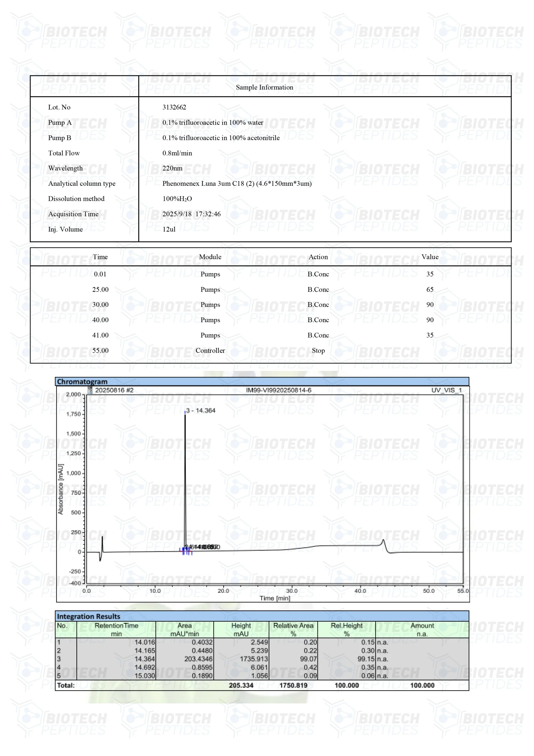Viewport: 534px width, 756px height.
Task: Click the Controller Stop row at 55.00
Action: point(210,350)
